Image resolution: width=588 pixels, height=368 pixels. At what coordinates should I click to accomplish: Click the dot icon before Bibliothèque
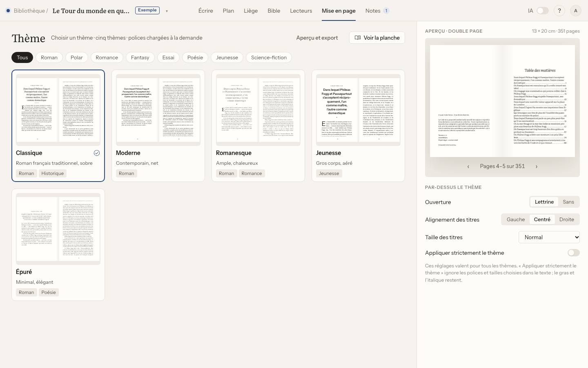pyautogui.click(x=8, y=11)
